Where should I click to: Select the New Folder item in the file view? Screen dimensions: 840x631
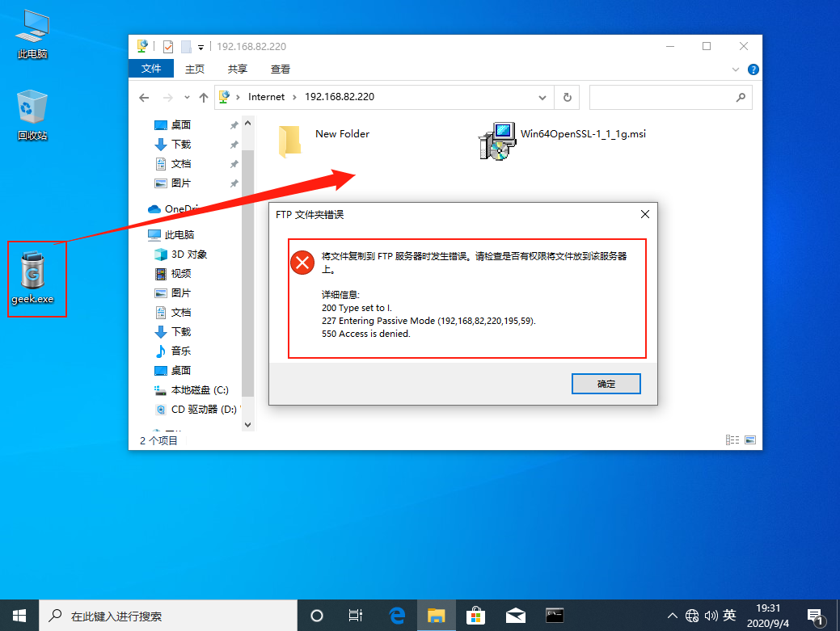click(x=324, y=141)
